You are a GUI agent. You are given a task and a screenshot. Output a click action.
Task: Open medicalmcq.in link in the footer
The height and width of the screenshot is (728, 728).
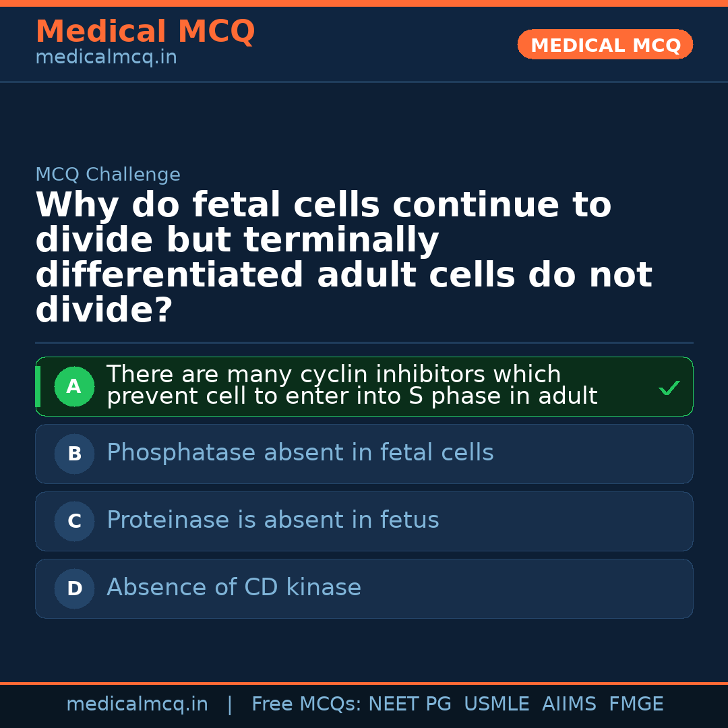(137, 704)
